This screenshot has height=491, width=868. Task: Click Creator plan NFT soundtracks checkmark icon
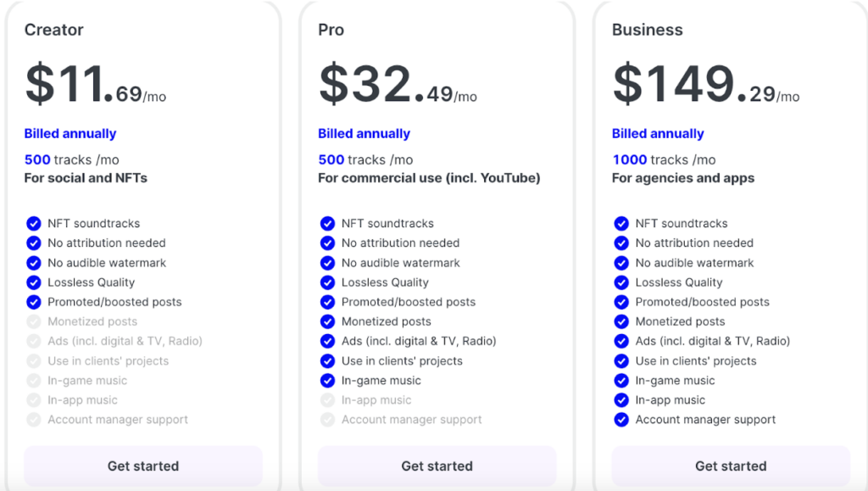point(34,223)
